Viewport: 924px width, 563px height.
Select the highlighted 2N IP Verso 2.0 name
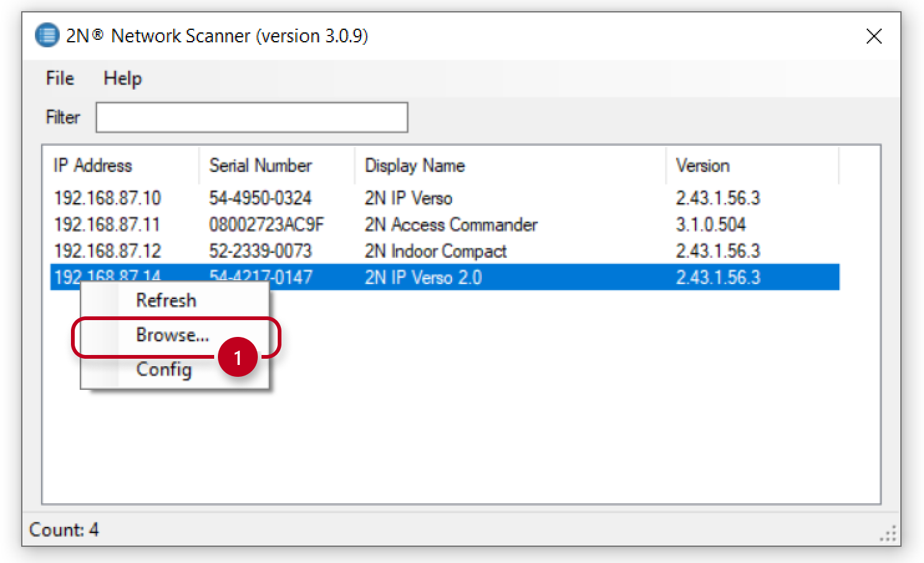coord(423,277)
